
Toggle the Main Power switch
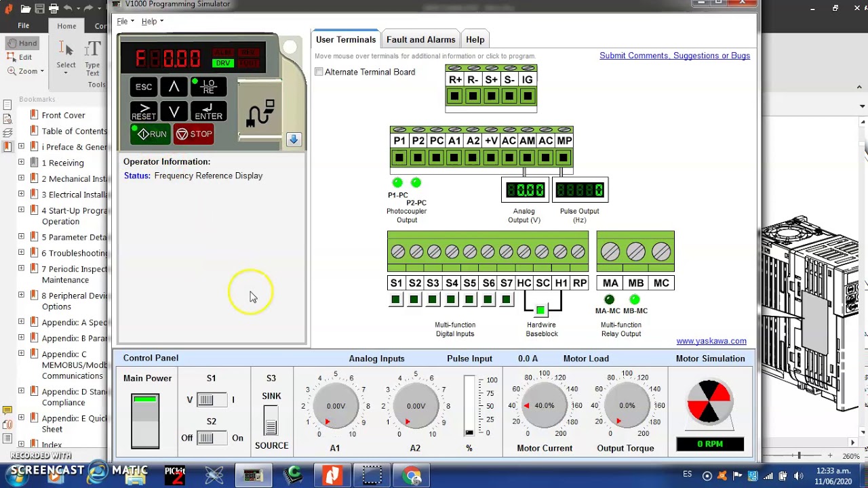[x=145, y=420]
